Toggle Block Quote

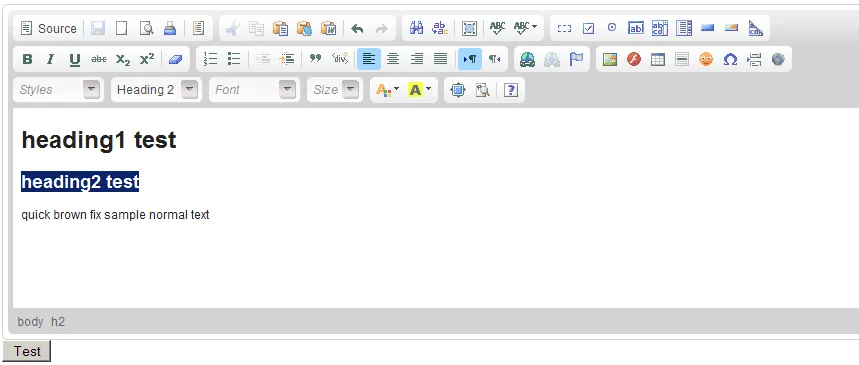315,59
